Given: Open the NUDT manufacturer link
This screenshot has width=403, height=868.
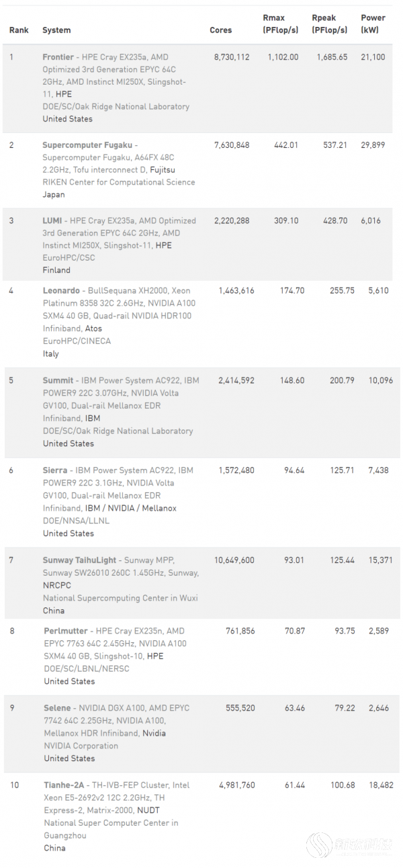Looking at the screenshot, I should point(148,810).
